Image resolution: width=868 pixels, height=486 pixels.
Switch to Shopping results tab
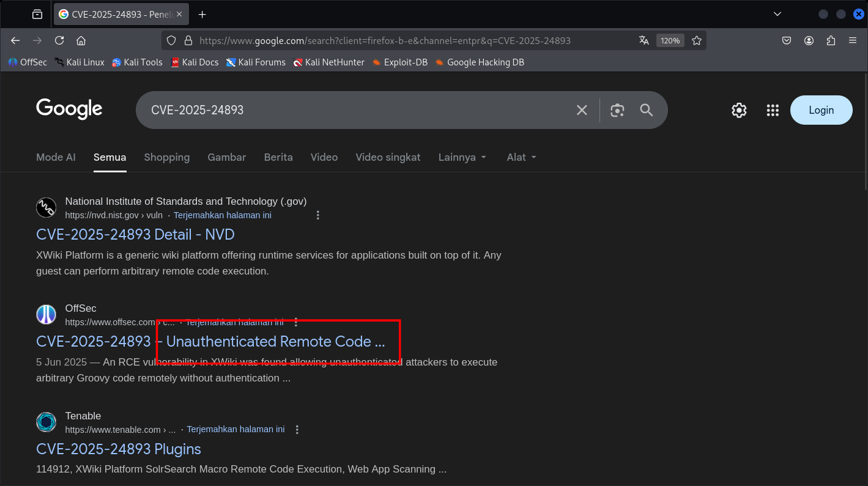pyautogui.click(x=167, y=157)
